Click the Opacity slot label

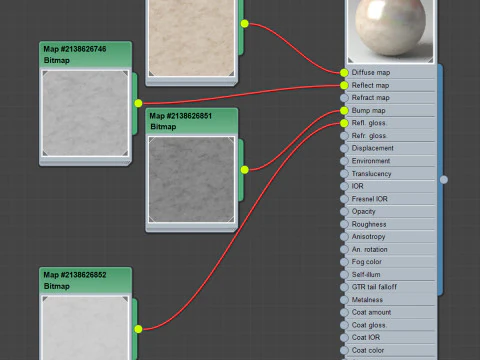click(x=363, y=212)
